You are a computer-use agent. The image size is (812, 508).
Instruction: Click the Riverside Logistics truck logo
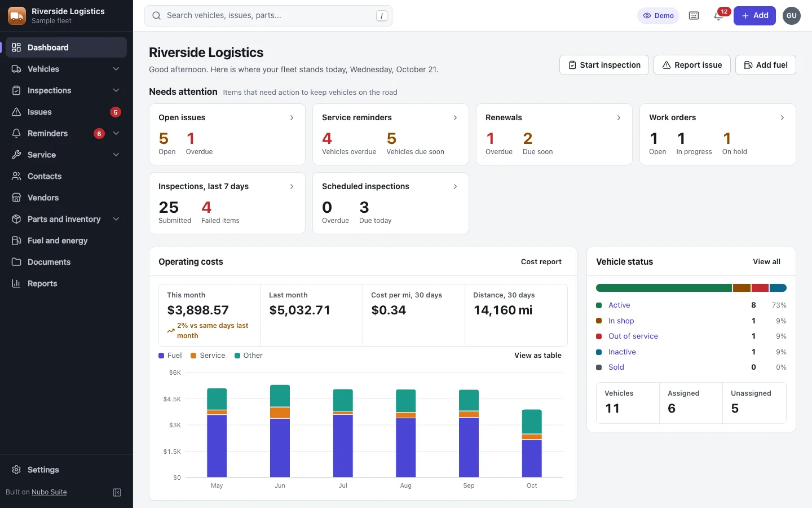(x=17, y=16)
